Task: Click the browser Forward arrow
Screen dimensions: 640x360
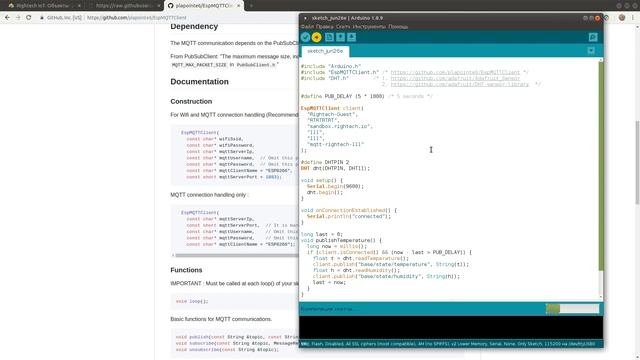Action: click(18, 18)
